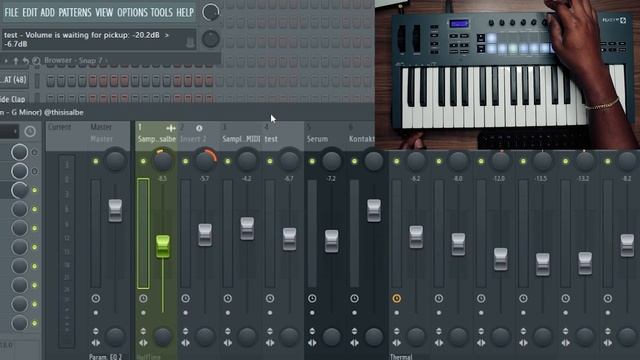Open the HELP menu
Image resolution: width=640 pixels, height=360 pixels.
pyautogui.click(x=185, y=13)
